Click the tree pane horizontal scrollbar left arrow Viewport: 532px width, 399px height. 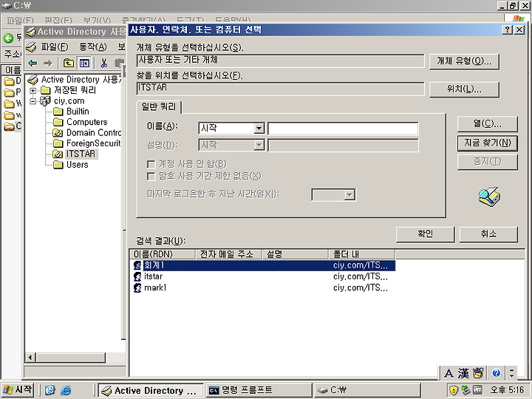(31, 358)
